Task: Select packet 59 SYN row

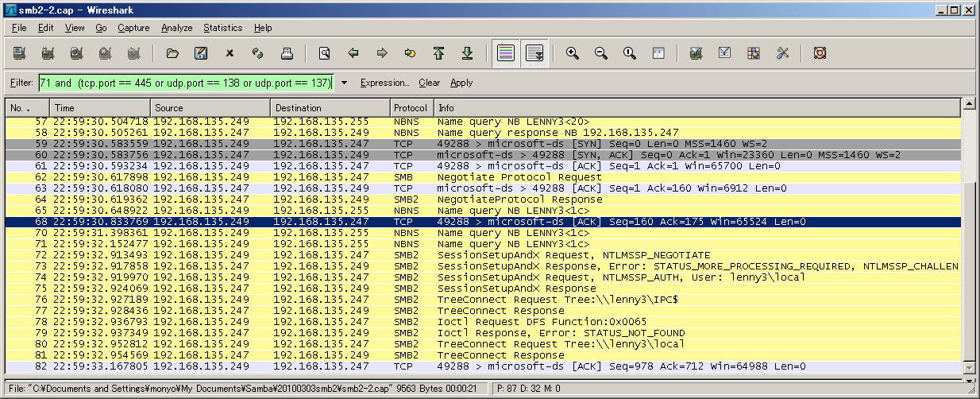Action: [x=483, y=144]
